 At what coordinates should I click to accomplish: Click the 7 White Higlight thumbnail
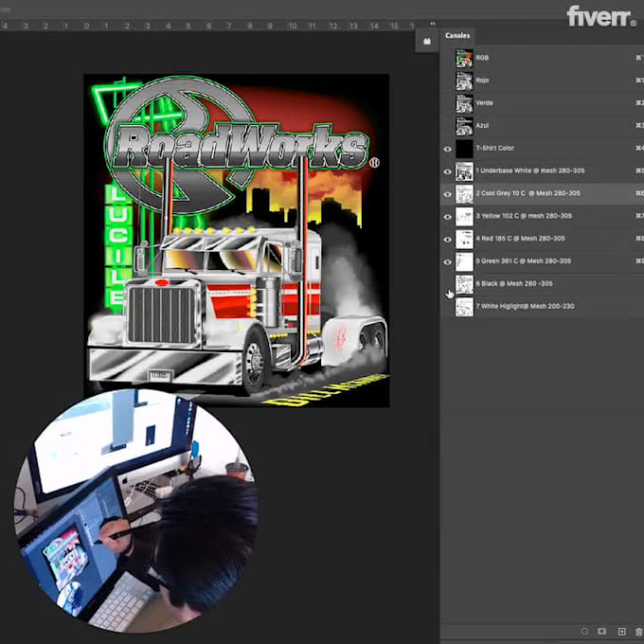point(464,307)
